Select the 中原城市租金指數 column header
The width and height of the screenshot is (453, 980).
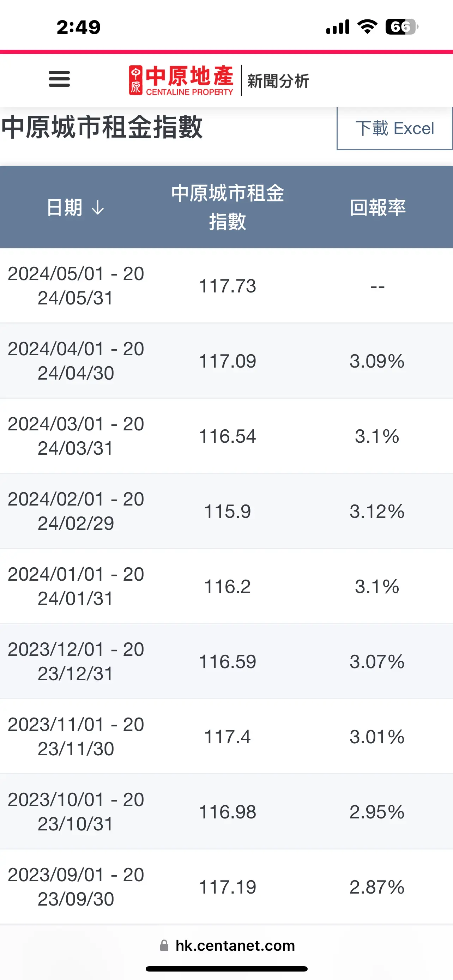pos(228,207)
